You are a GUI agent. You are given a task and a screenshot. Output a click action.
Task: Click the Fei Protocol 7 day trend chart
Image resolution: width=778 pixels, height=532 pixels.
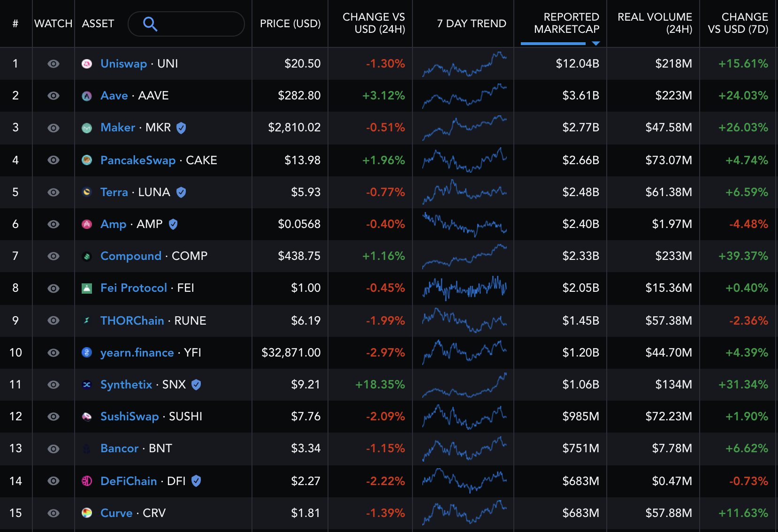coord(464,288)
